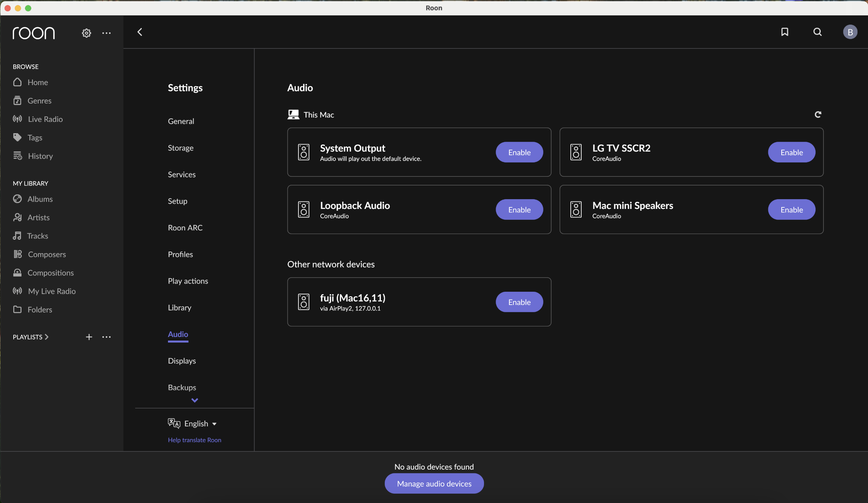Viewport: 868px width, 503px height.
Task: Switch to the General settings tab
Action: (x=181, y=121)
